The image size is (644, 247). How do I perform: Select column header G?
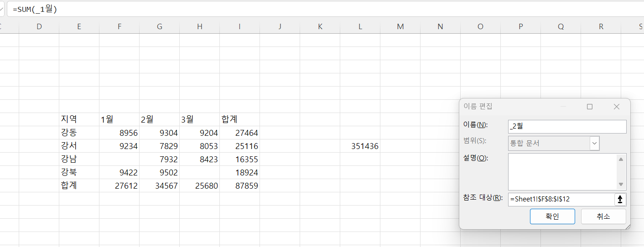160,27
